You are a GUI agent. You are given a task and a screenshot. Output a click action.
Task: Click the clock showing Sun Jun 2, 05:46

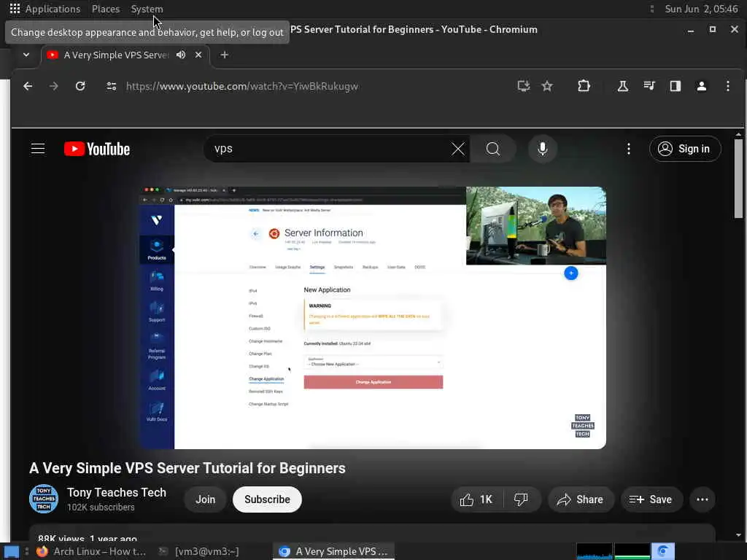pos(701,9)
